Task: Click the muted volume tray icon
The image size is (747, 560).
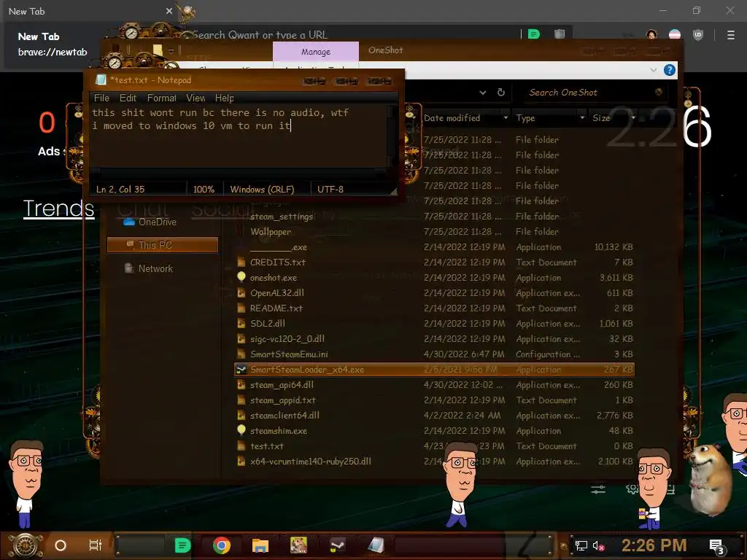Action: (598, 545)
